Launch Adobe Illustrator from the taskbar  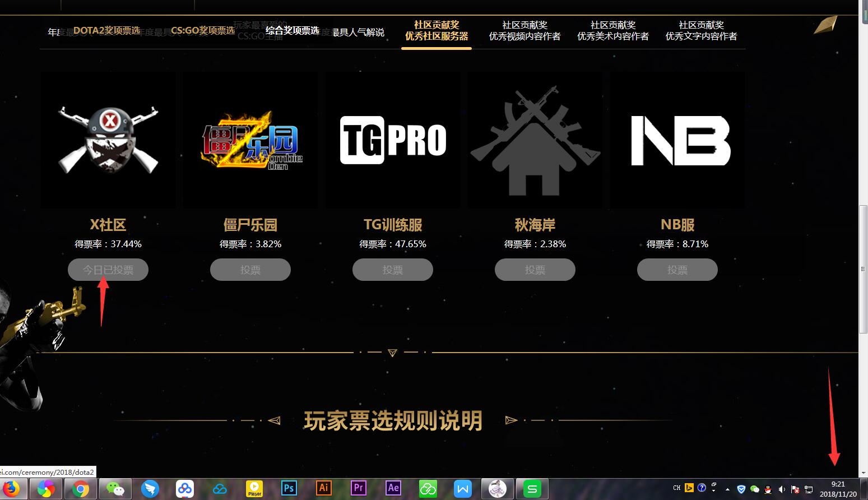click(x=323, y=488)
